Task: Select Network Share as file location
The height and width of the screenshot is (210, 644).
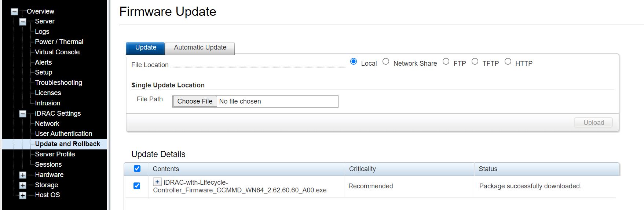Action: 386,62
